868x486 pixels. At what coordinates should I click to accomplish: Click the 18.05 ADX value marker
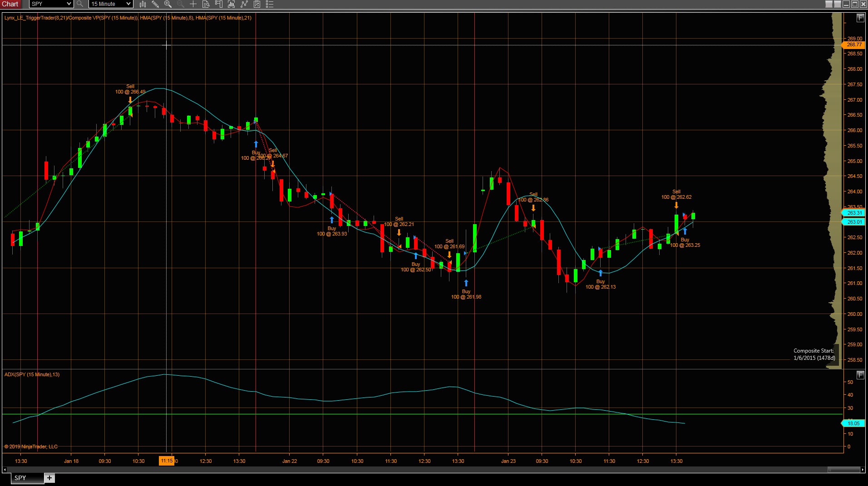click(x=853, y=423)
